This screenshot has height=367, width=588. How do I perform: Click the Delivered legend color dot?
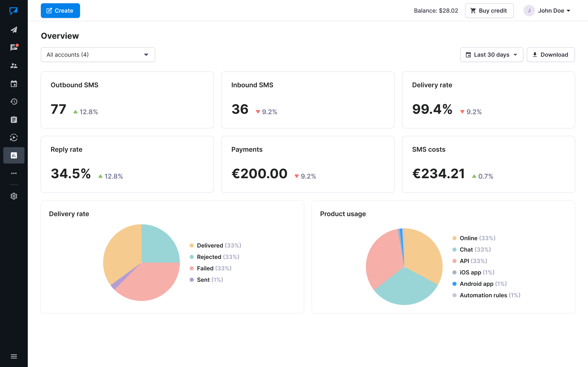tap(192, 245)
